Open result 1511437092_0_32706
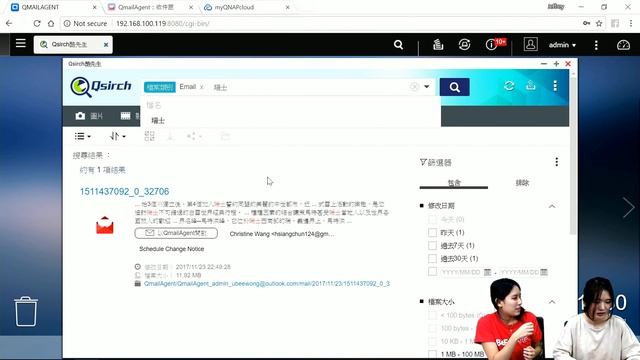The height and width of the screenshot is (360, 640). (124, 191)
